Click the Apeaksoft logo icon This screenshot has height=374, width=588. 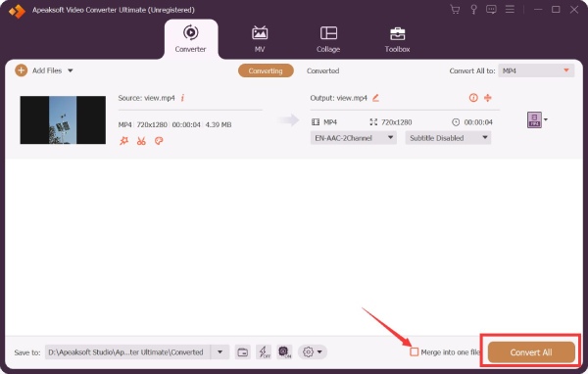(17, 11)
